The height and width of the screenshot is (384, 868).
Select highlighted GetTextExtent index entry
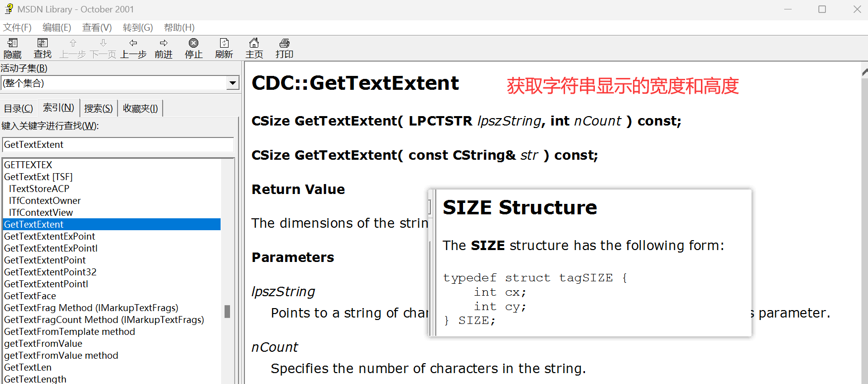[112, 224]
